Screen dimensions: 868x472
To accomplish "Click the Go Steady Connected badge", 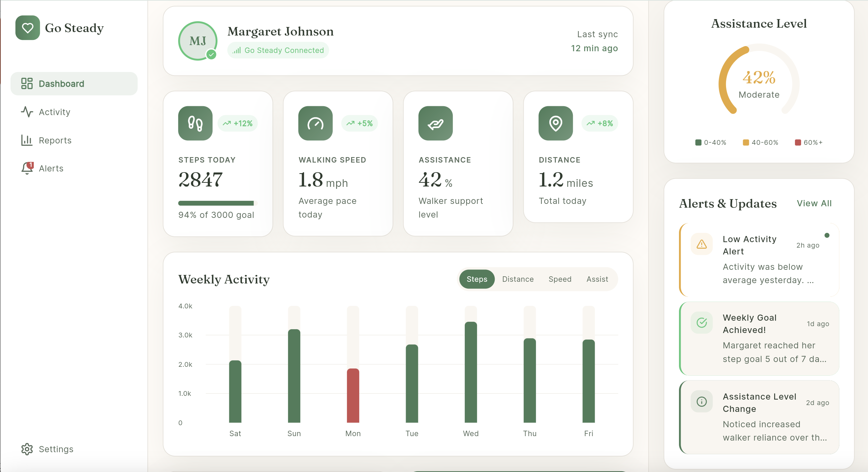I will tap(278, 50).
